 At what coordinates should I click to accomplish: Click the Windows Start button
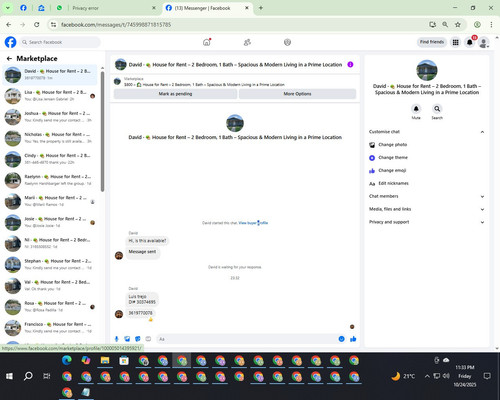9,376
